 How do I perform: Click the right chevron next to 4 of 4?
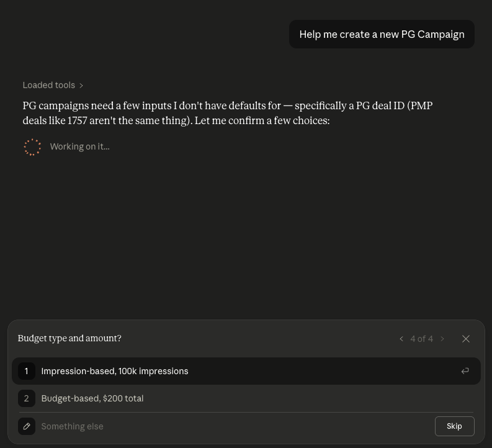click(x=442, y=339)
